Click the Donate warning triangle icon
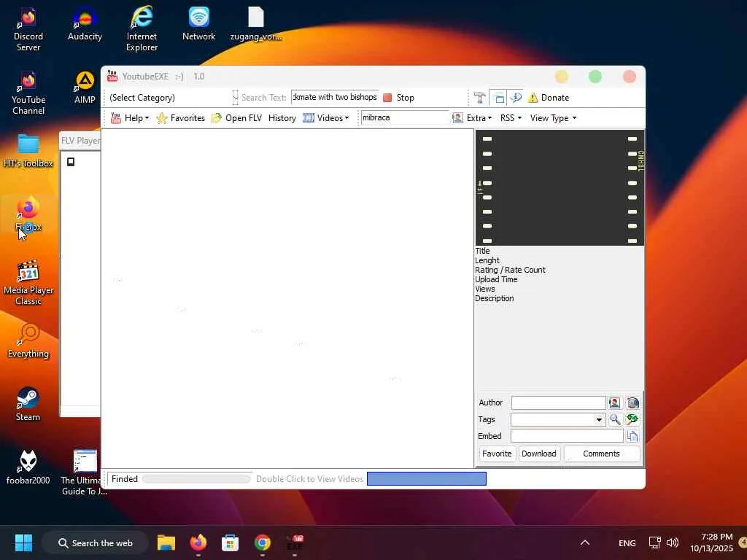This screenshot has width=747, height=560. pyautogui.click(x=533, y=98)
